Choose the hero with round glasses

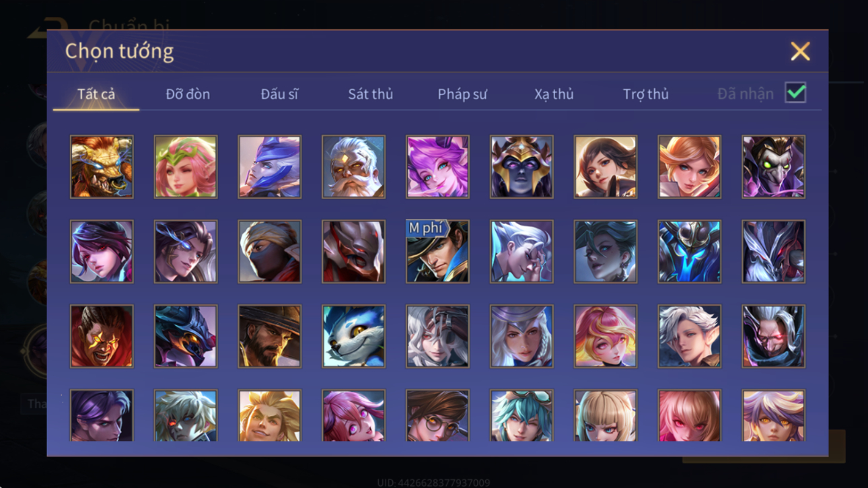click(437, 416)
